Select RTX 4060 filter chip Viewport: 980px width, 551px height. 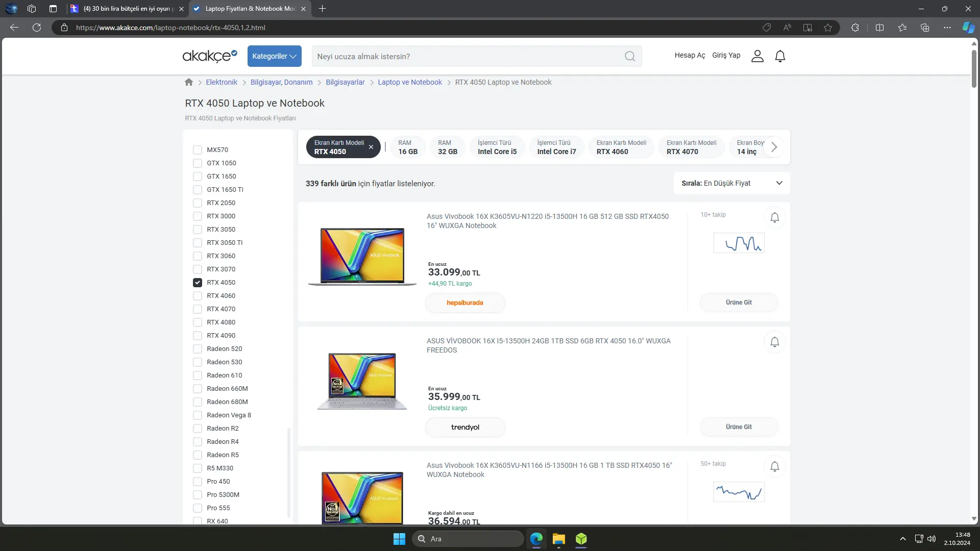point(621,147)
